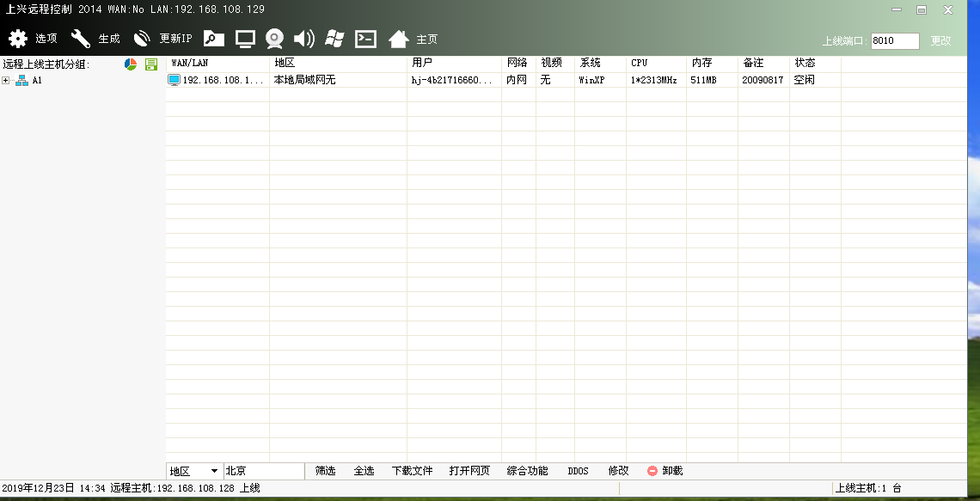Image resolution: width=980 pixels, height=501 pixels.
Task: Click the pie chart icon beside group label
Action: tap(131, 64)
